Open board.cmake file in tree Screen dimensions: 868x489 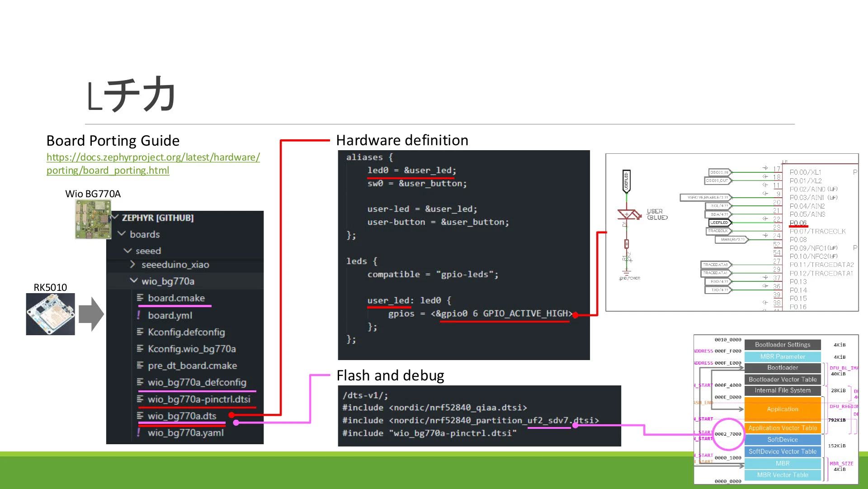coord(176,298)
